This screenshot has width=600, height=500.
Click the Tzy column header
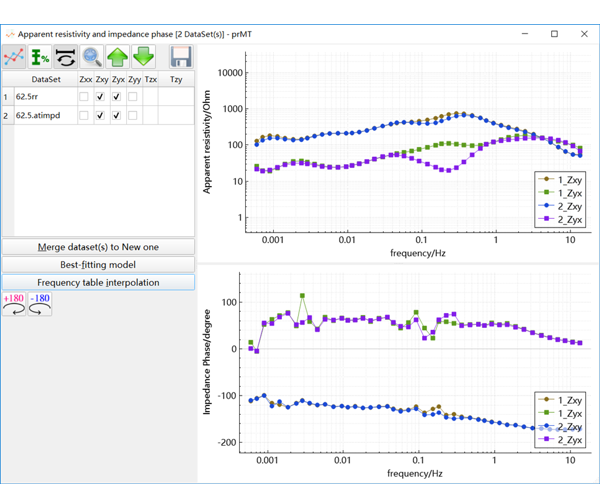[x=176, y=80]
